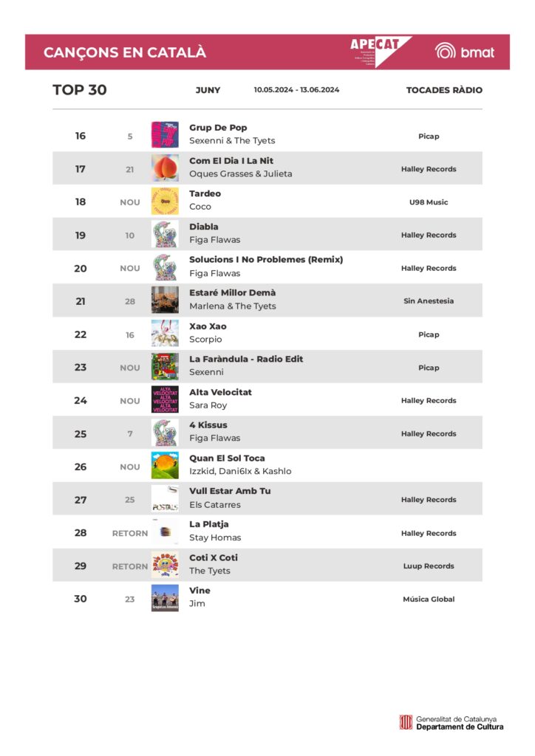Click the APECAT logo in the header

[x=379, y=50]
